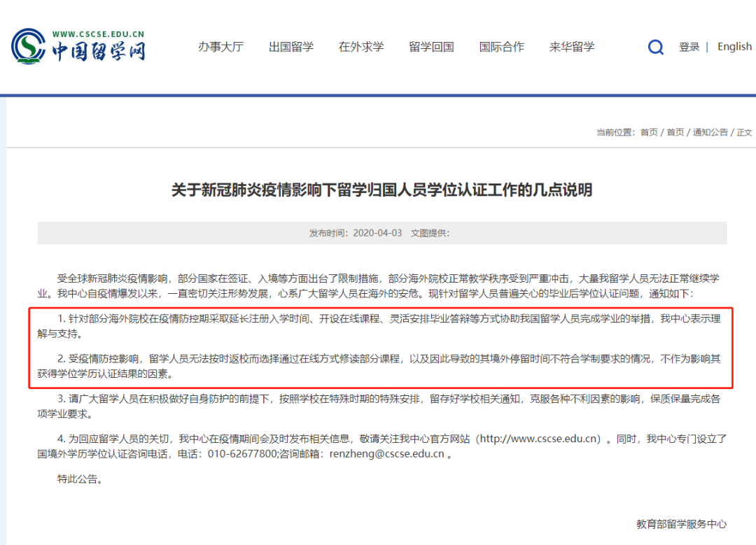Open the 出国留学 menu
The image size is (756, 545).
click(291, 47)
